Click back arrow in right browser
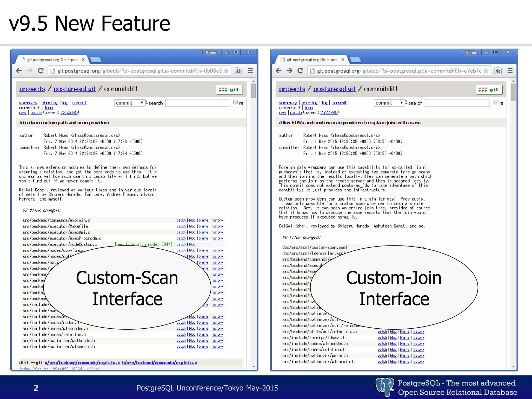Screen dimensions: 532x399 278,71
